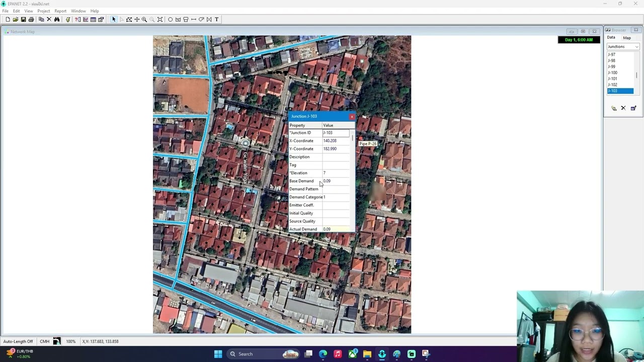This screenshot has height=362, width=644.
Task: Select junction J-101 in the Browser list
Action: click(620, 78)
